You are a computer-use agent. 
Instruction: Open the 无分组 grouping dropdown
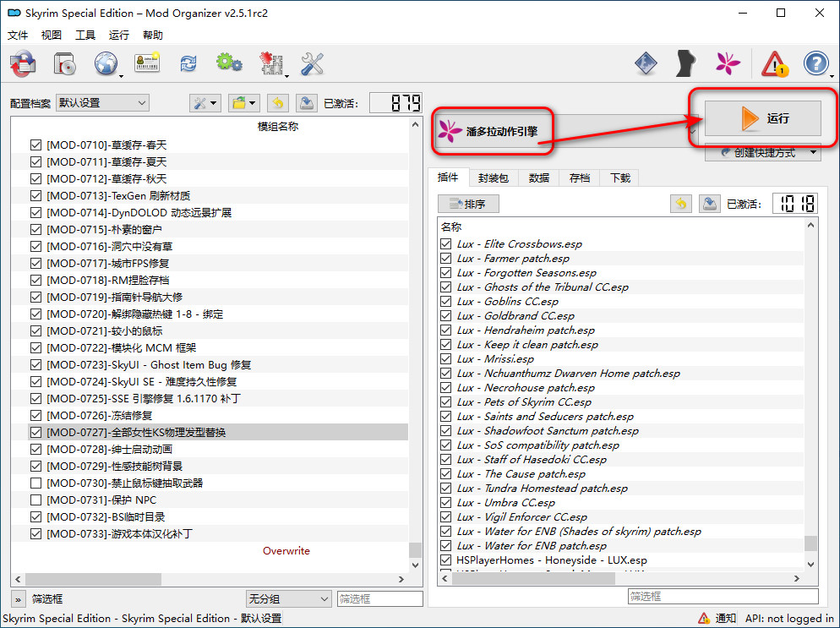coord(288,598)
